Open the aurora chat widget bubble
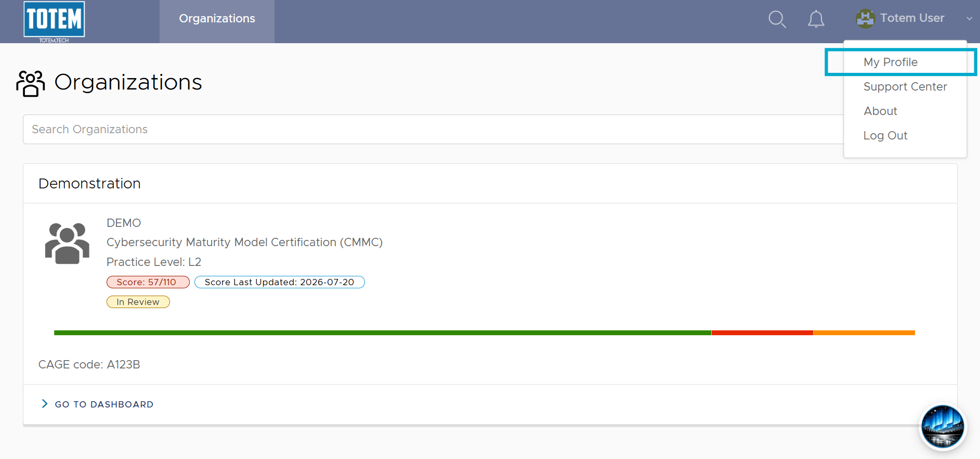This screenshot has width=980, height=459. click(x=943, y=427)
